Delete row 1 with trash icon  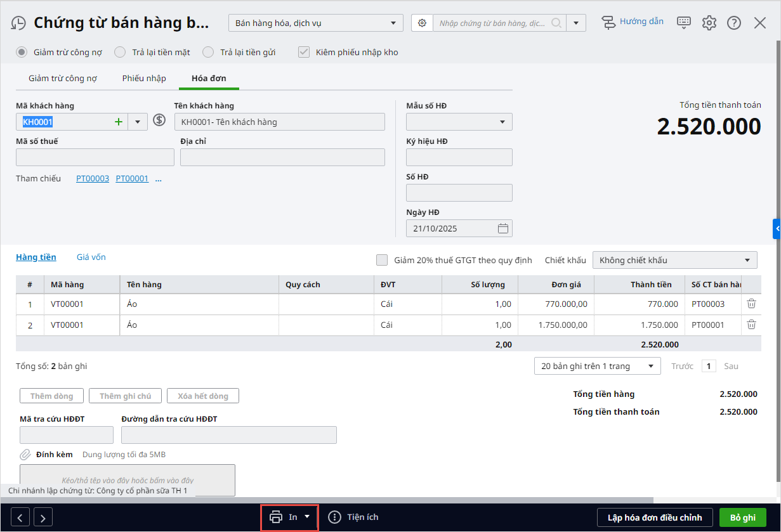point(751,304)
